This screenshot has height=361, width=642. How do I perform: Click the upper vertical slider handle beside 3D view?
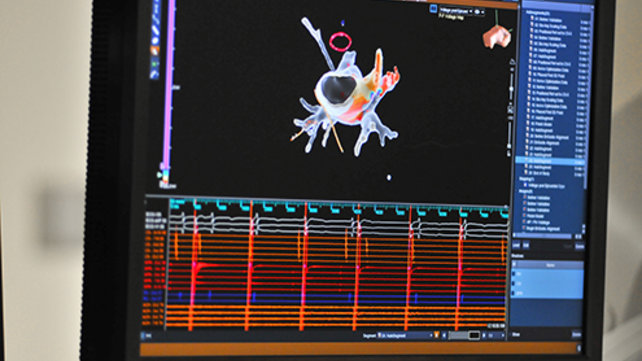[511, 88]
